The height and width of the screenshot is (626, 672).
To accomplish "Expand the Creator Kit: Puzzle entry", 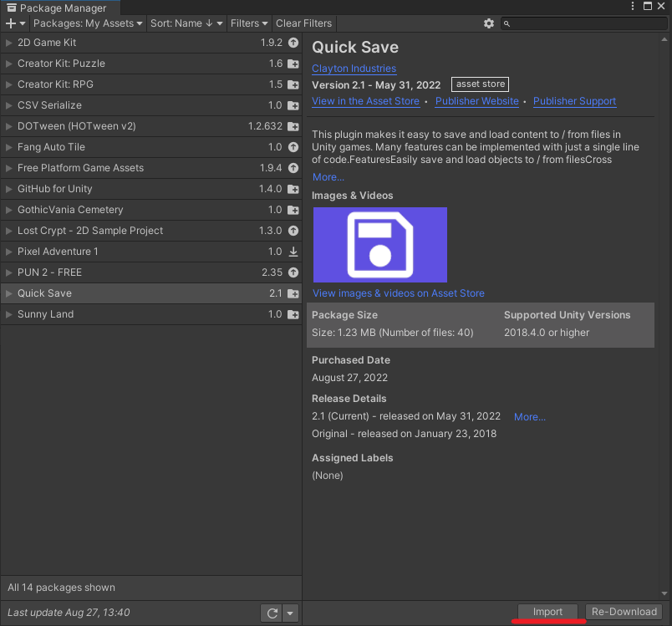I will click(x=8, y=64).
